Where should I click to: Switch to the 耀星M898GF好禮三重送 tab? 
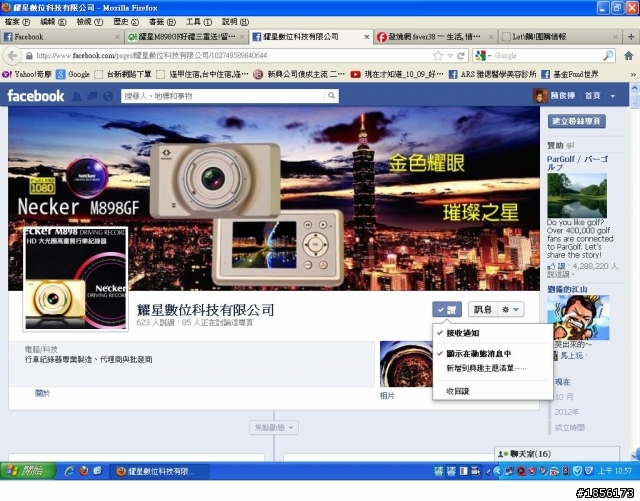(x=187, y=37)
